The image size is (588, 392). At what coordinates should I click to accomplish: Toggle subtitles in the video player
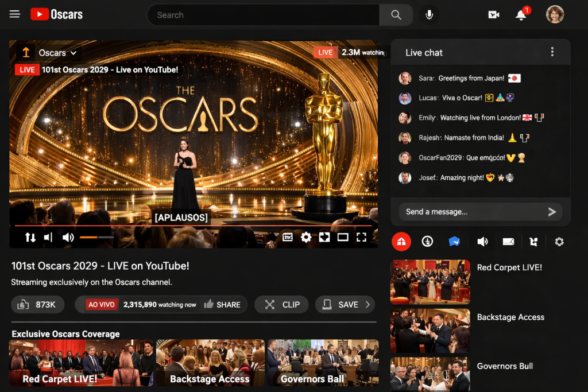pos(287,237)
